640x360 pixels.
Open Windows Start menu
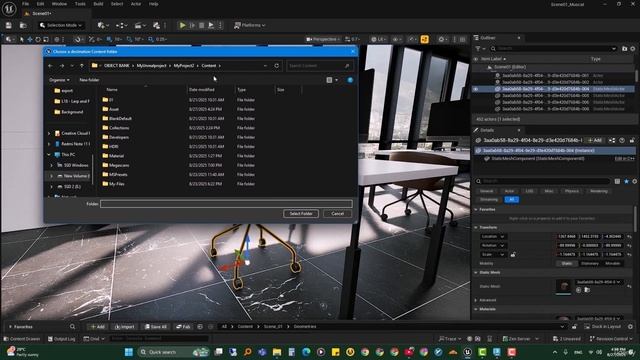point(129,352)
